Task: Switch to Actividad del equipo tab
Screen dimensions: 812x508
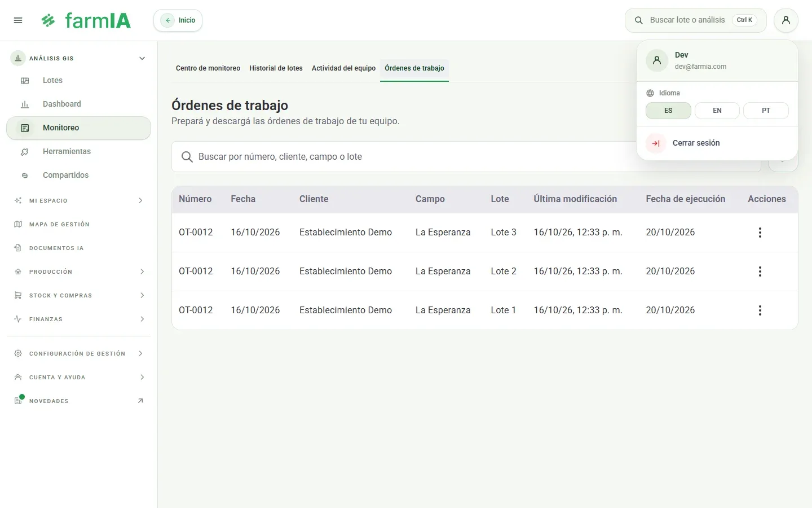Action: click(x=343, y=68)
